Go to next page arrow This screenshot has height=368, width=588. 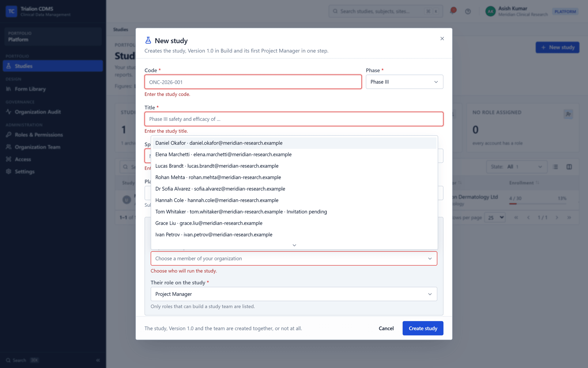(x=557, y=217)
